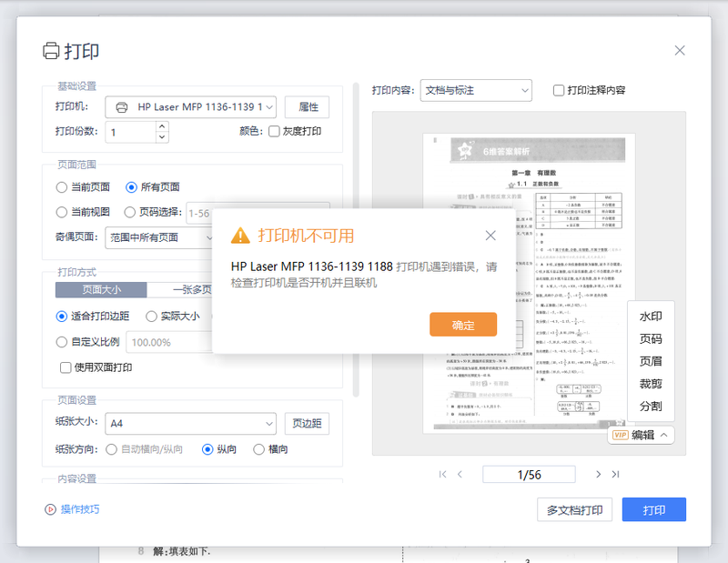
Task: Select actual size (实际大小) radio
Action: click(151, 317)
